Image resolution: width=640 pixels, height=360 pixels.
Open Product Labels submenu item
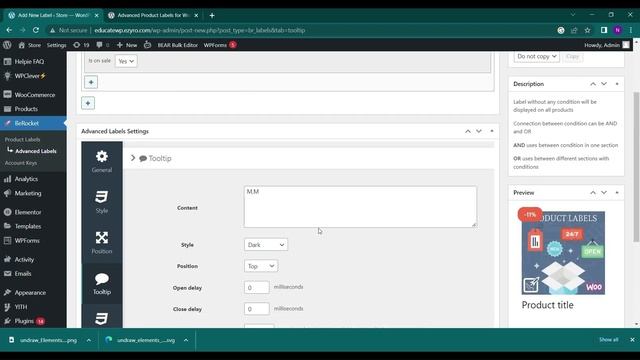[22, 140]
